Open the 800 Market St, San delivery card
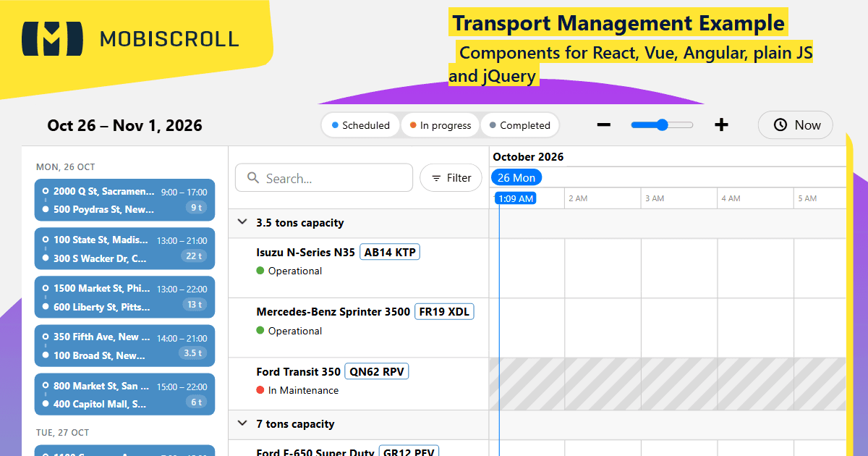 124,394
